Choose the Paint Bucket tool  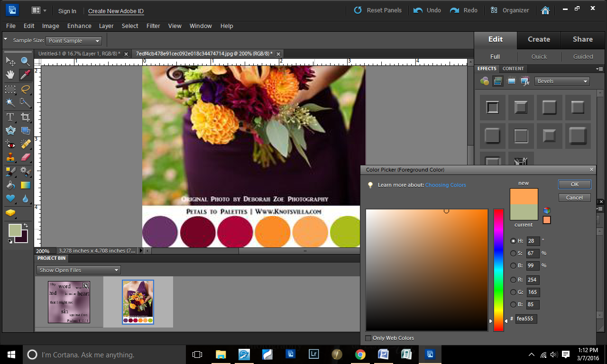pos(10,185)
